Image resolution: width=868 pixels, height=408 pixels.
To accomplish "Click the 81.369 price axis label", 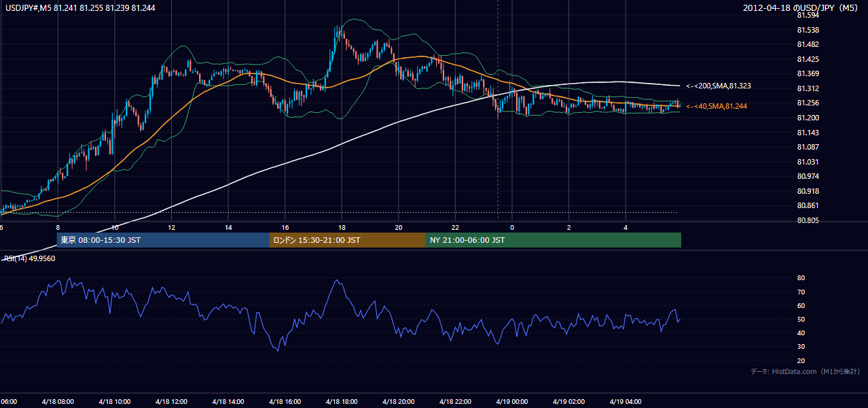I will [808, 73].
